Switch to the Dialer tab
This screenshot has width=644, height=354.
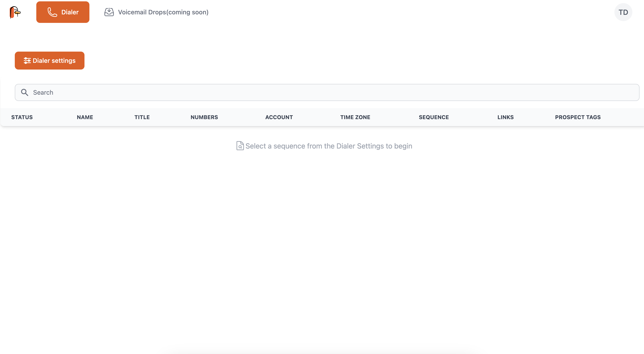point(63,12)
